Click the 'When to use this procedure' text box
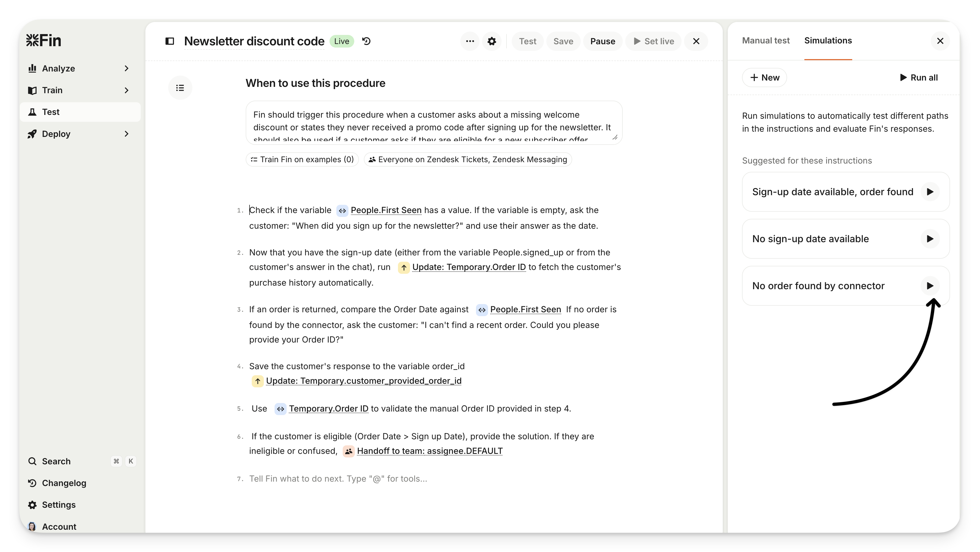 pos(433,123)
